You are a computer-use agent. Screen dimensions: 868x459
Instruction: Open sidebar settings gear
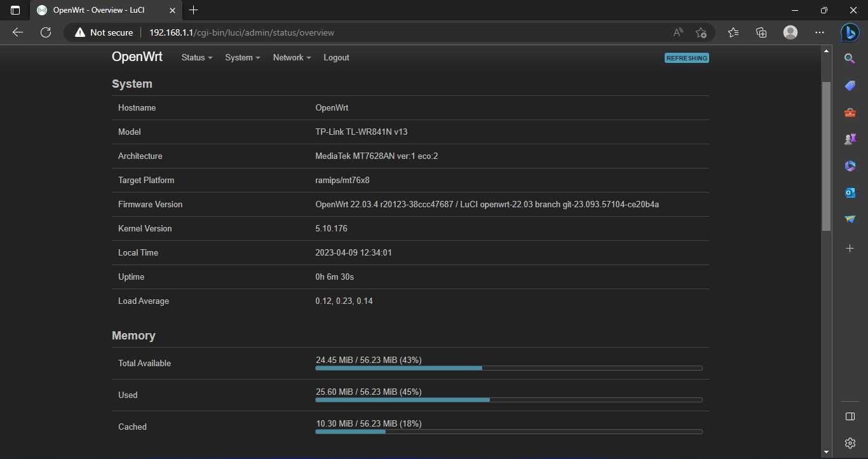tap(850, 443)
